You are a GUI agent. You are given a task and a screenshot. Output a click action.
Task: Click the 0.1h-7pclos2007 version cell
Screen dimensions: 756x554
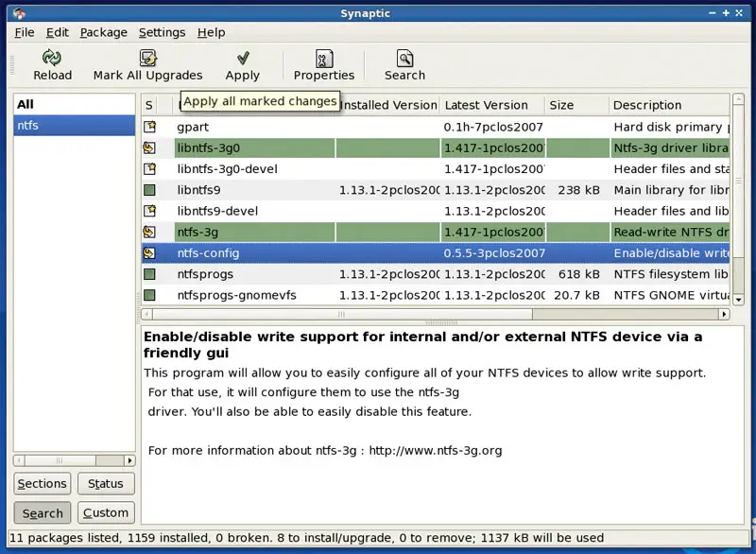point(493,127)
